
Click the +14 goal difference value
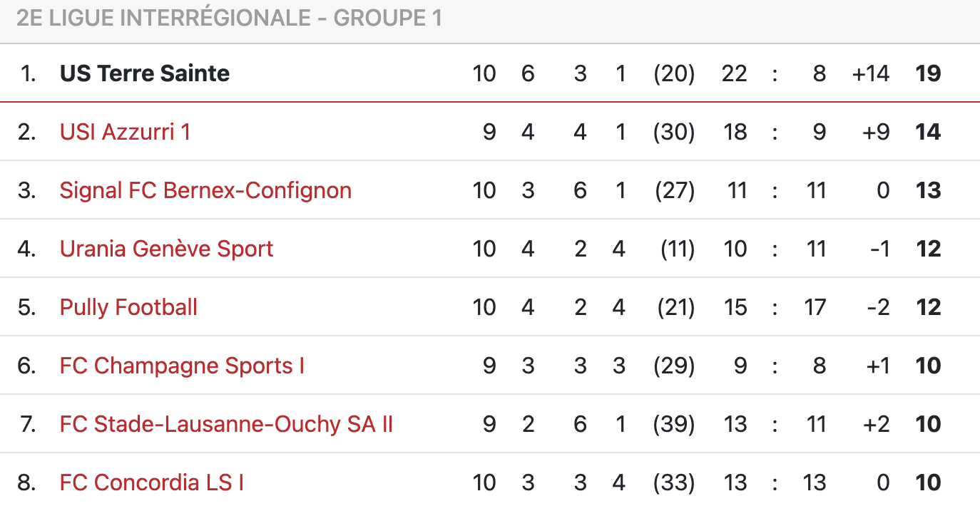tap(870, 73)
